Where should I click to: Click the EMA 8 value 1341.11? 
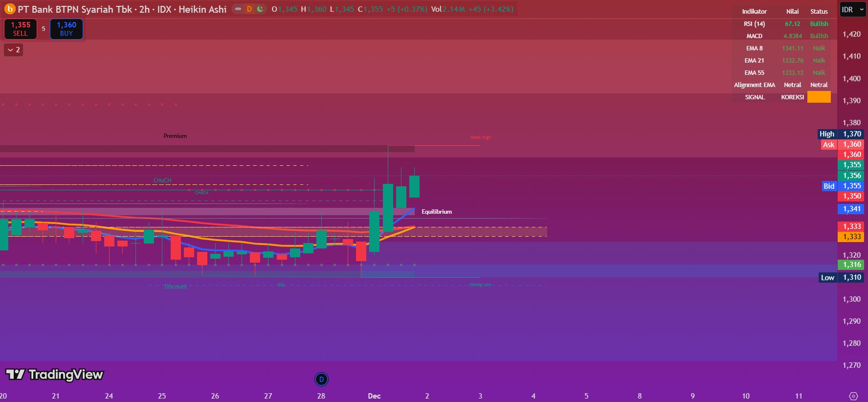[793, 48]
